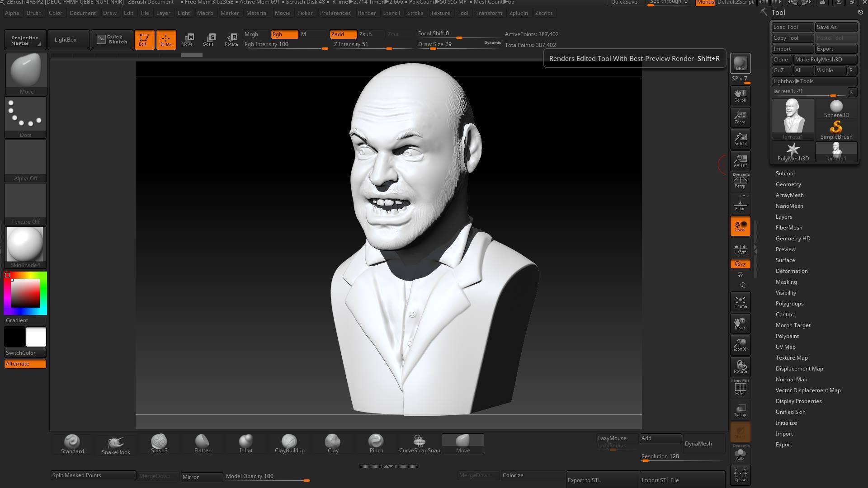Expand the Geometry section

pyautogui.click(x=788, y=184)
